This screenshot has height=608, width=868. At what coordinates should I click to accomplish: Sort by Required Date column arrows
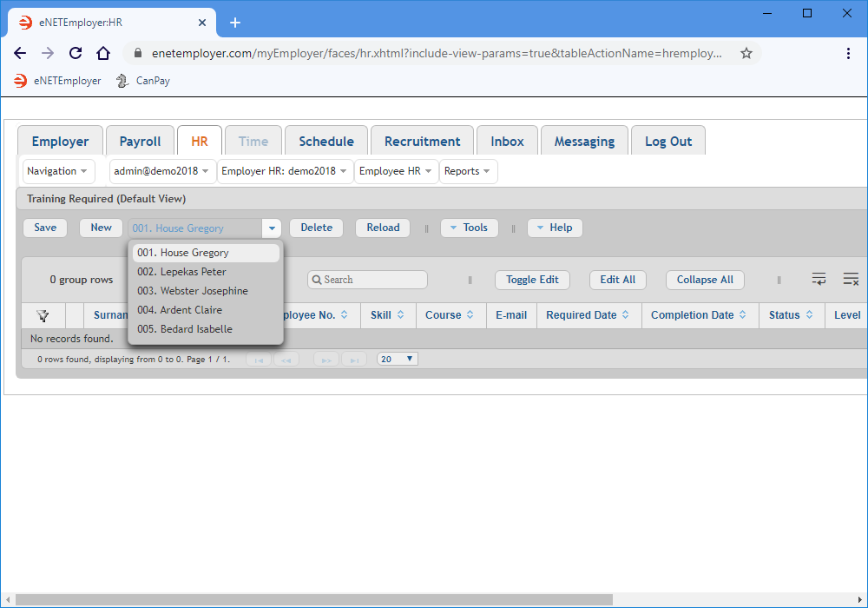click(626, 314)
